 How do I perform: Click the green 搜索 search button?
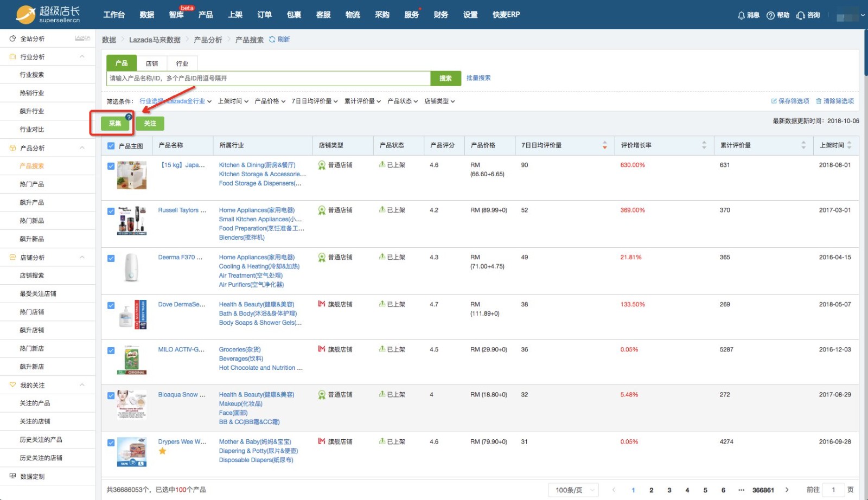[x=445, y=79]
